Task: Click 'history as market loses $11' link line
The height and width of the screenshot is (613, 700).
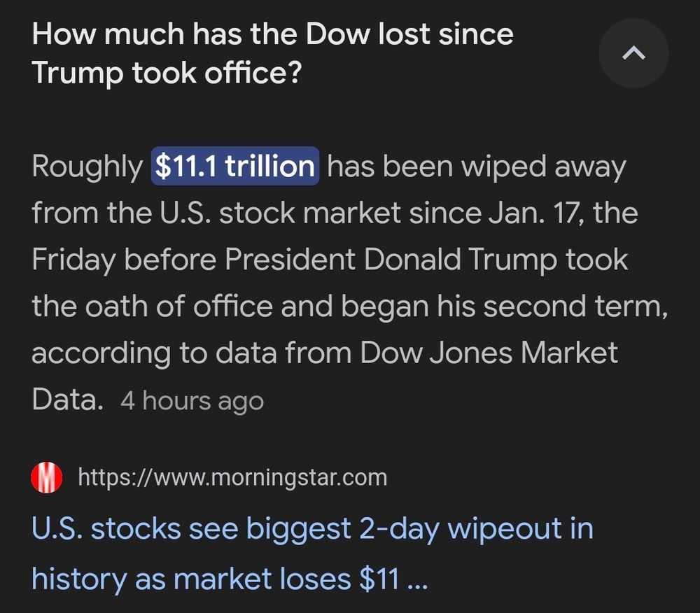Action: click(216, 579)
